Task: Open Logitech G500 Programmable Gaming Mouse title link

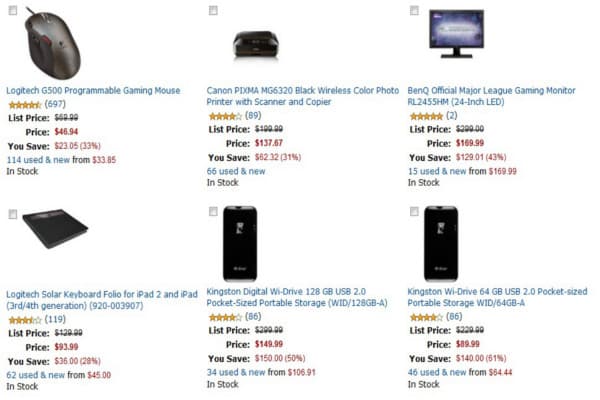Action: coord(93,90)
